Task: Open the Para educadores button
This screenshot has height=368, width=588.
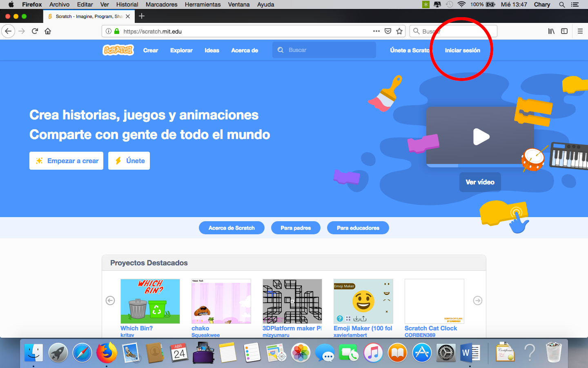Action: (x=358, y=228)
